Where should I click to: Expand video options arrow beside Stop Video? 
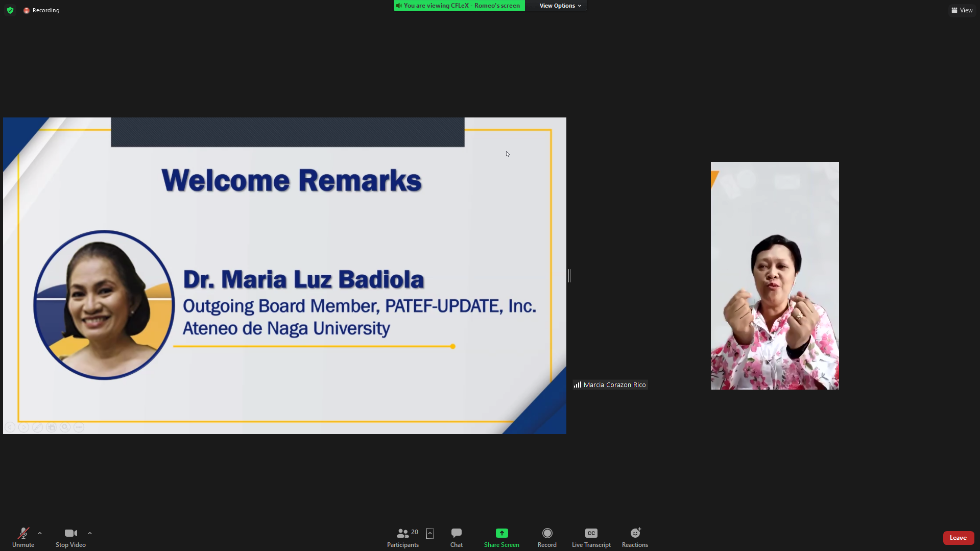[x=90, y=533]
